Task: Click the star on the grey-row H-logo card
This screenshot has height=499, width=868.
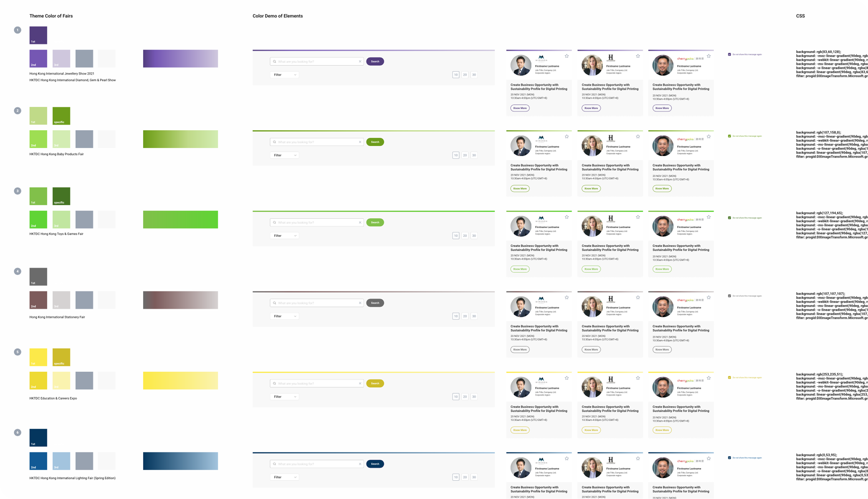Action: pos(638,297)
